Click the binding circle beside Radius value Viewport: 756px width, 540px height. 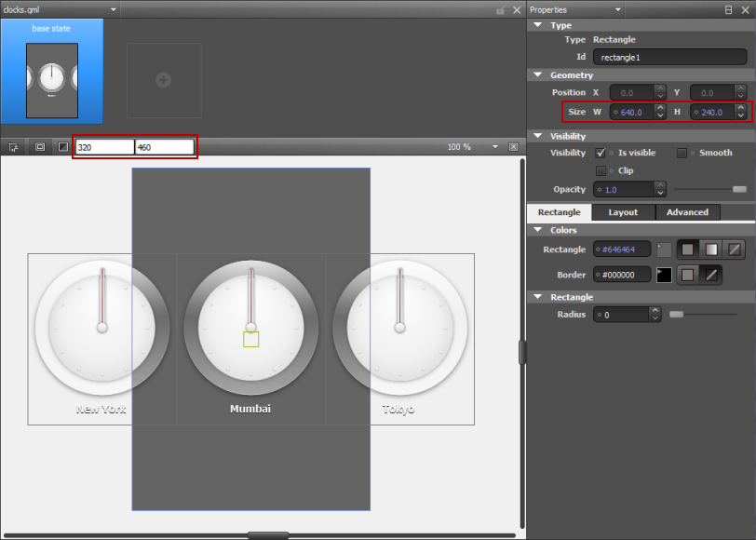click(x=600, y=315)
